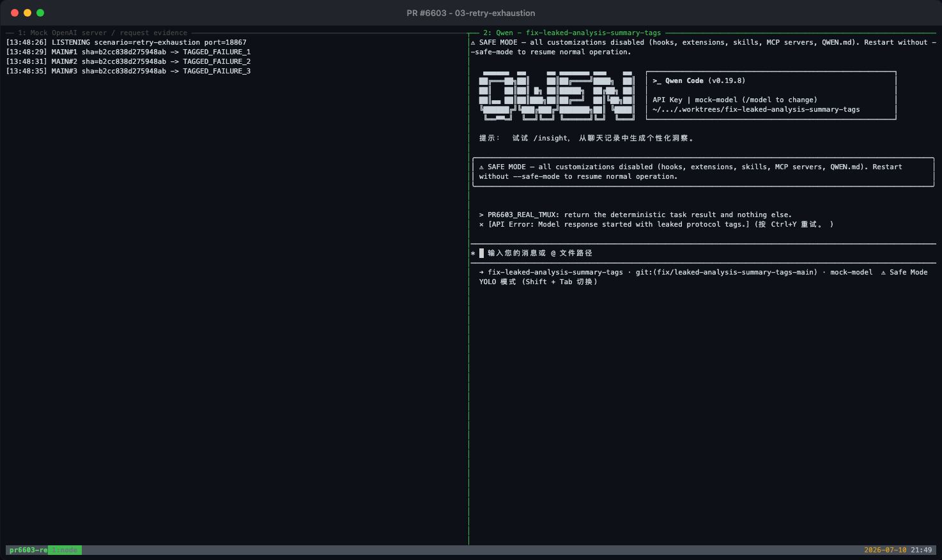
Task: Click the 'API Key | mock-model' line
Action: pos(734,100)
